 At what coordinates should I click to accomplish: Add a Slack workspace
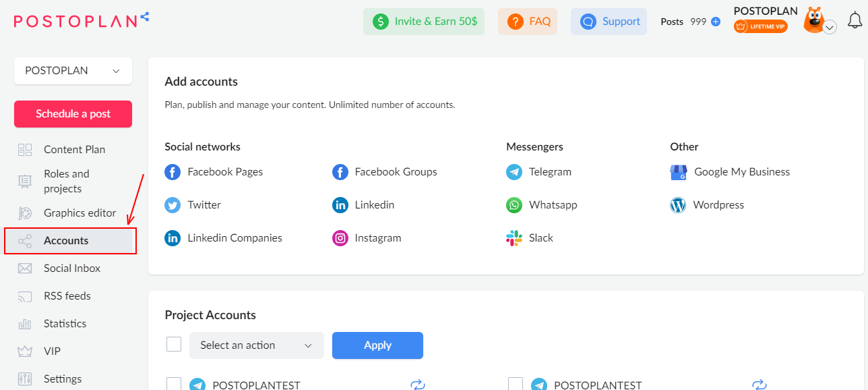click(530, 238)
